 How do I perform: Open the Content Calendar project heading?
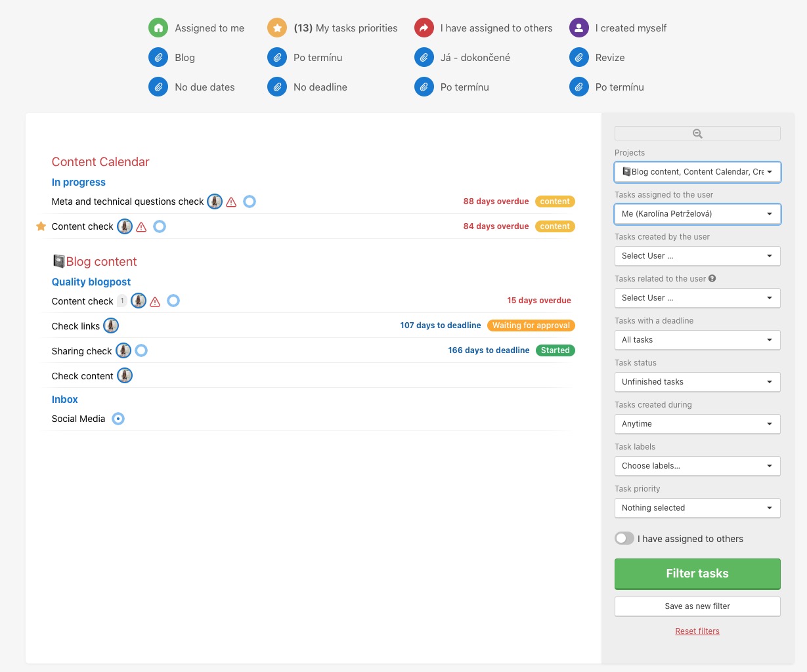(x=100, y=162)
